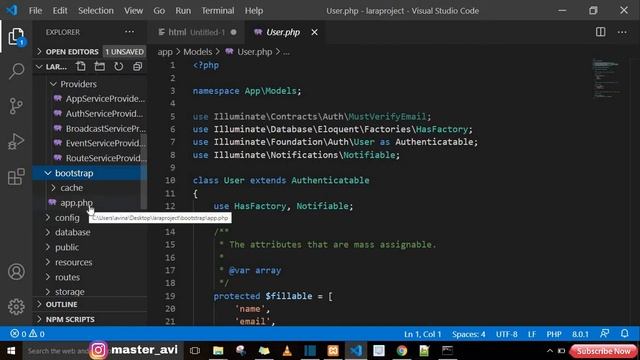Screen dimensions: 640x360
Task: Open Explorer views and more actions menu
Action: pyautogui.click(x=129, y=32)
